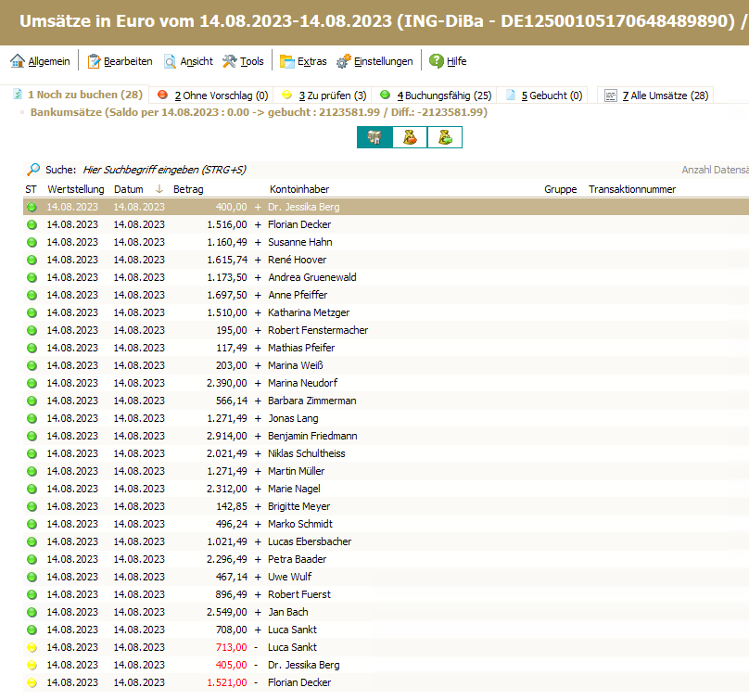Select the first highlighted all-transactions filter icon

click(x=374, y=137)
